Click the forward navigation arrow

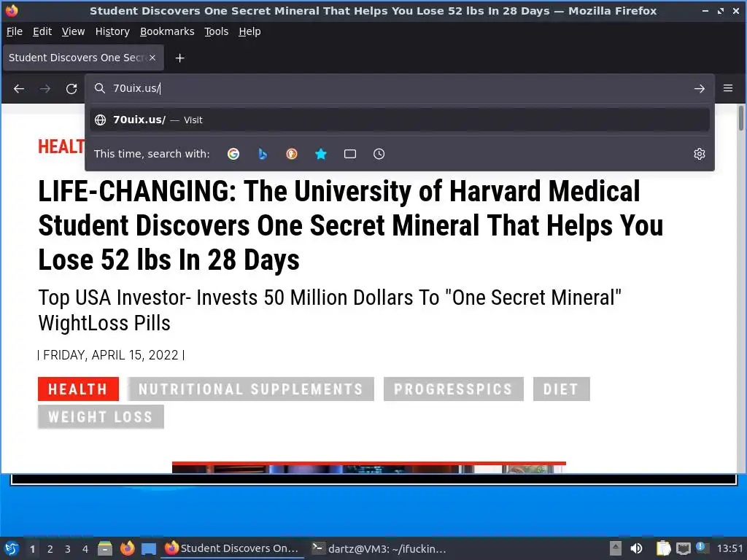(x=45, y=88)
